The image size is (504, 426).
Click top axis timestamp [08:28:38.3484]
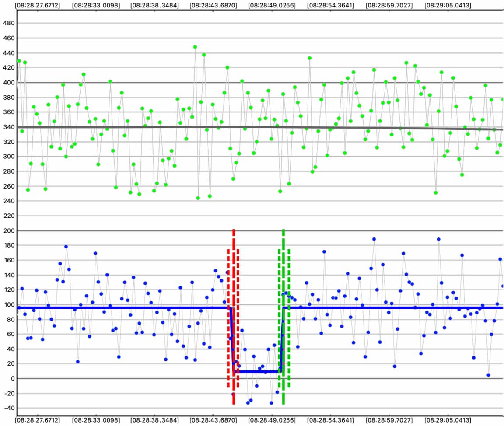(154, 5)
